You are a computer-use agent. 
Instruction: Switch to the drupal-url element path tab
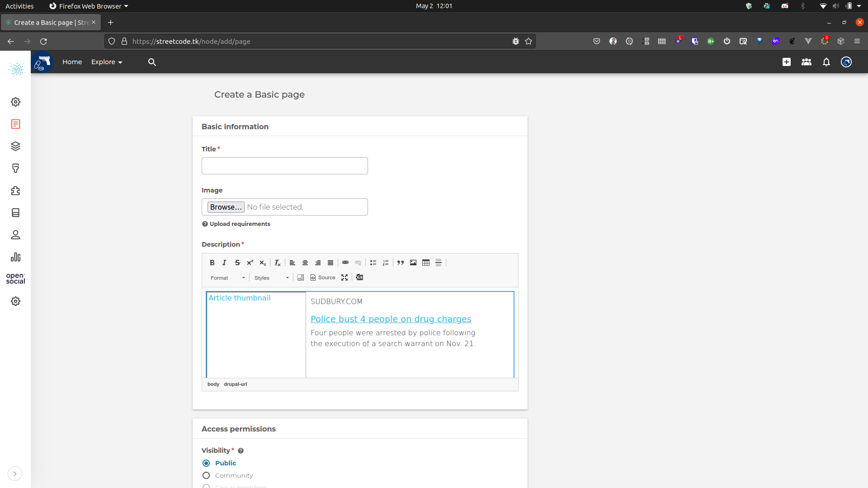(235, 384)
